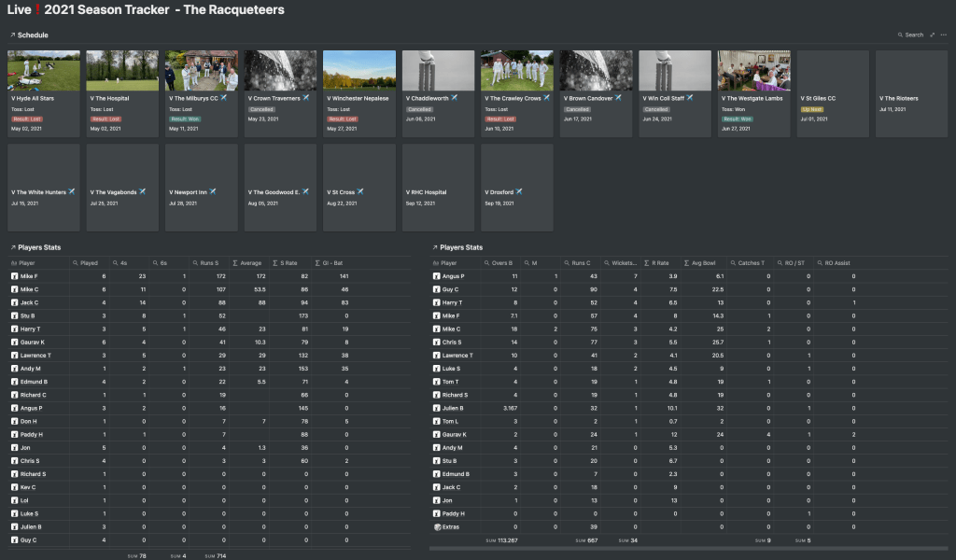The image size is (956, 560).
Task: Select the Up Next tag on St Giles CC
Action: tap(811, 108)
